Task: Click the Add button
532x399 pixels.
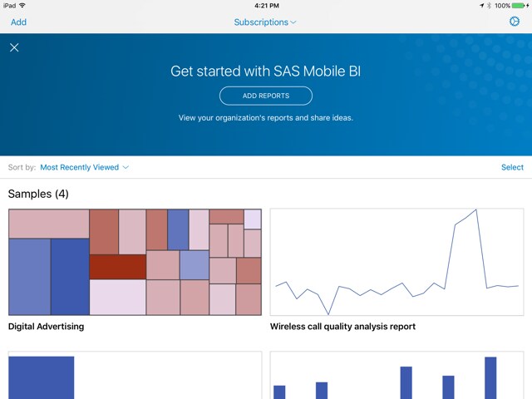Action: coord(18,22)
